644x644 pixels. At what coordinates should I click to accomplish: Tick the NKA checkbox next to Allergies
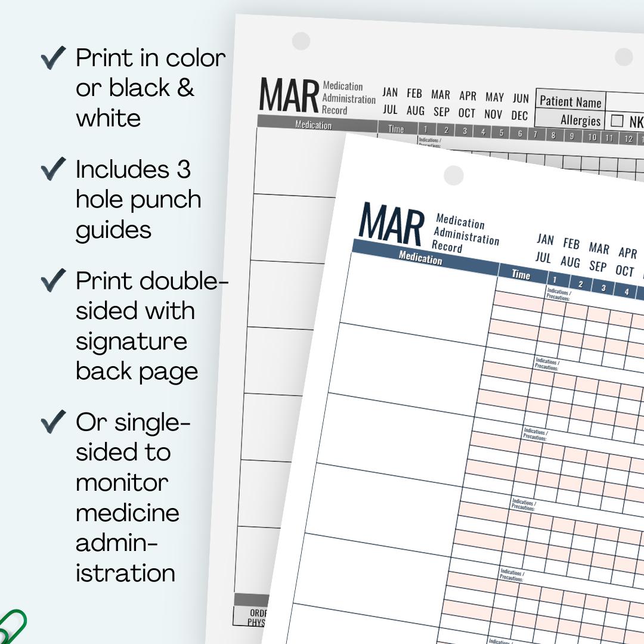617,120
